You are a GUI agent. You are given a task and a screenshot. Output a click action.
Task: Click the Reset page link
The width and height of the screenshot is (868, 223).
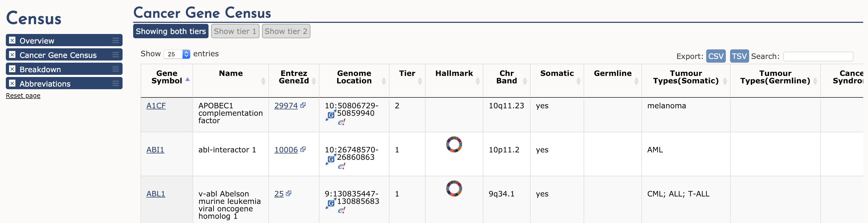23,96
